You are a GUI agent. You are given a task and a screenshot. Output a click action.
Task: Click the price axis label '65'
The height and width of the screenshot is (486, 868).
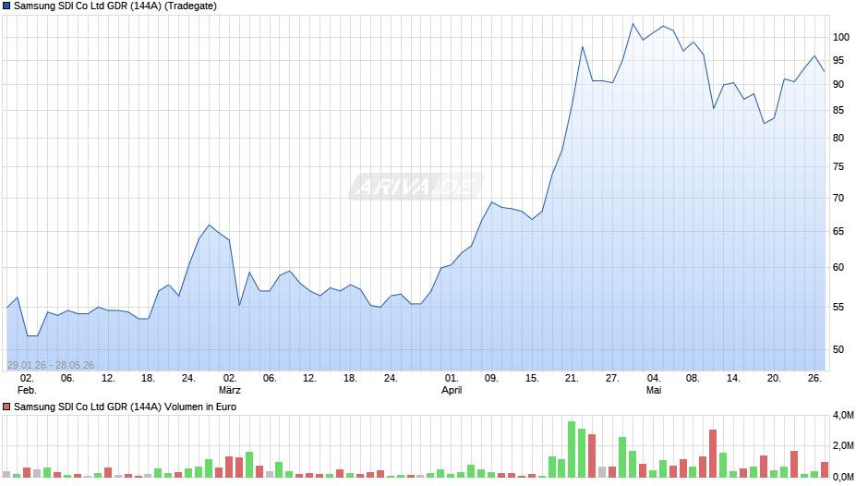[x=838, y=231]
